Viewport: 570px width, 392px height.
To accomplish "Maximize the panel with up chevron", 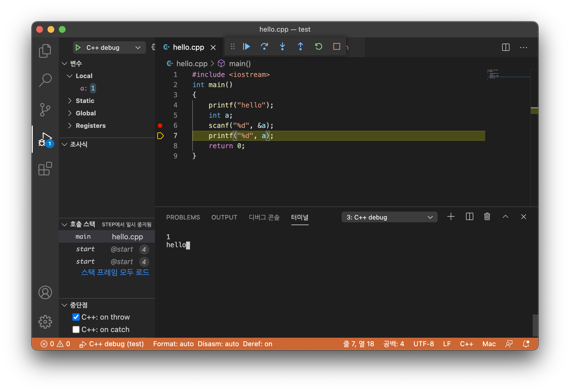I will pos(506,217).
